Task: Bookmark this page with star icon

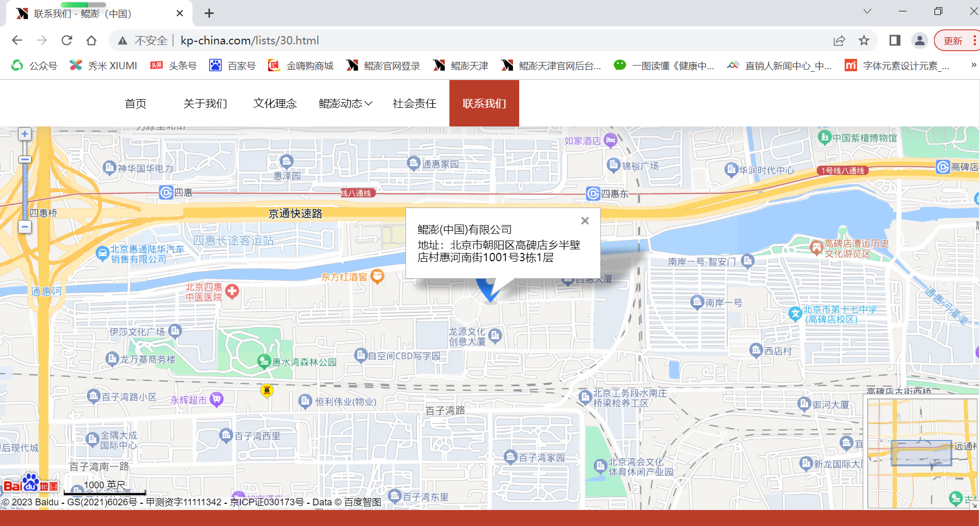Action: (x=864, y=40)
